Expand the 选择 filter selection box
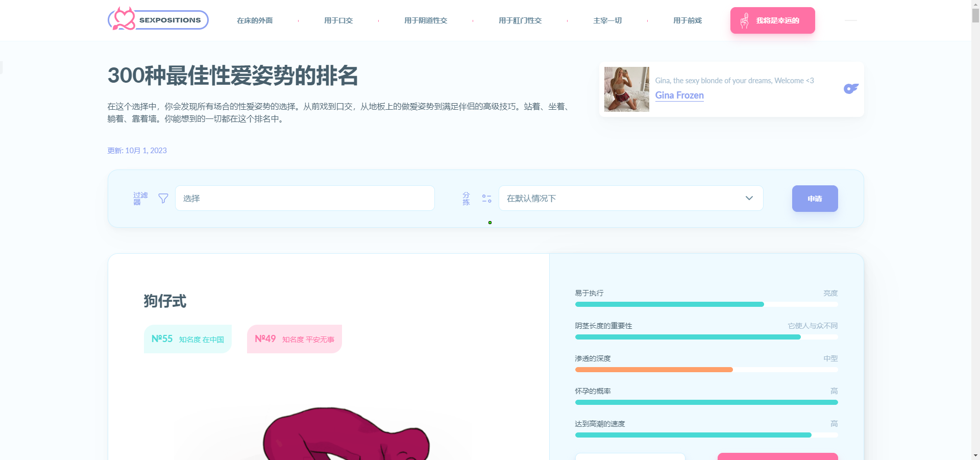This screenshot has width=980, height=460. 305,198
